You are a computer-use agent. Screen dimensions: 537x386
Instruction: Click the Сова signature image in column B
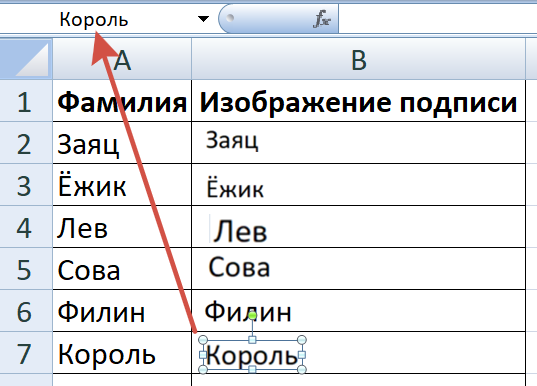coord(239,267)
